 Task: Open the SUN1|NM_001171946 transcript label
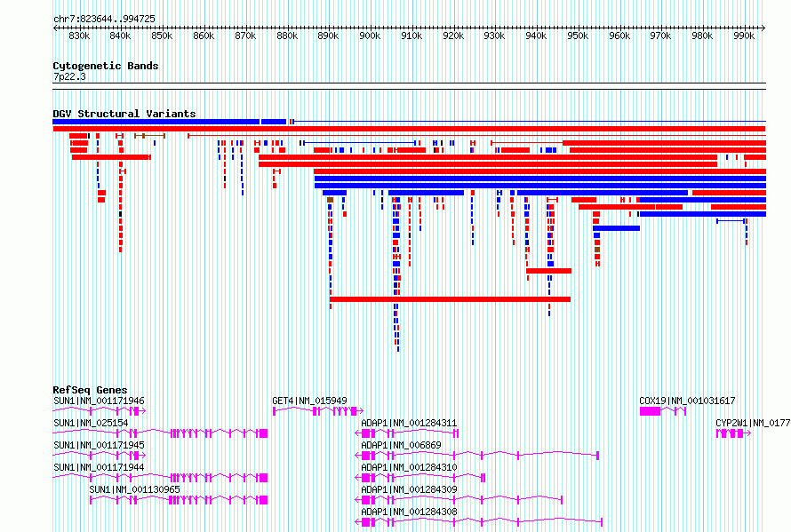pos(99,401)
